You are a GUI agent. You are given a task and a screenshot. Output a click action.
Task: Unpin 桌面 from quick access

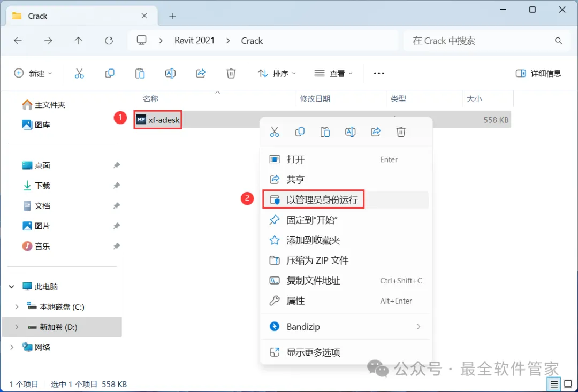click(117, 165)
